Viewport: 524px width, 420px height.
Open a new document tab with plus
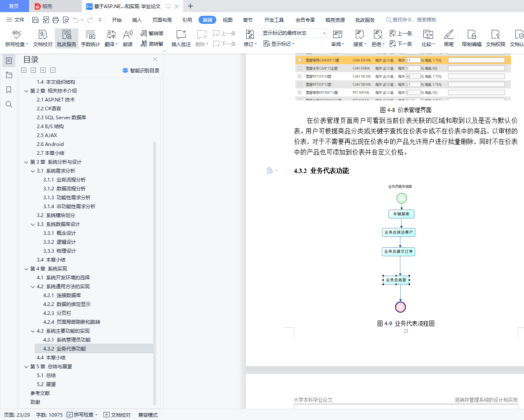pos(190,6)
